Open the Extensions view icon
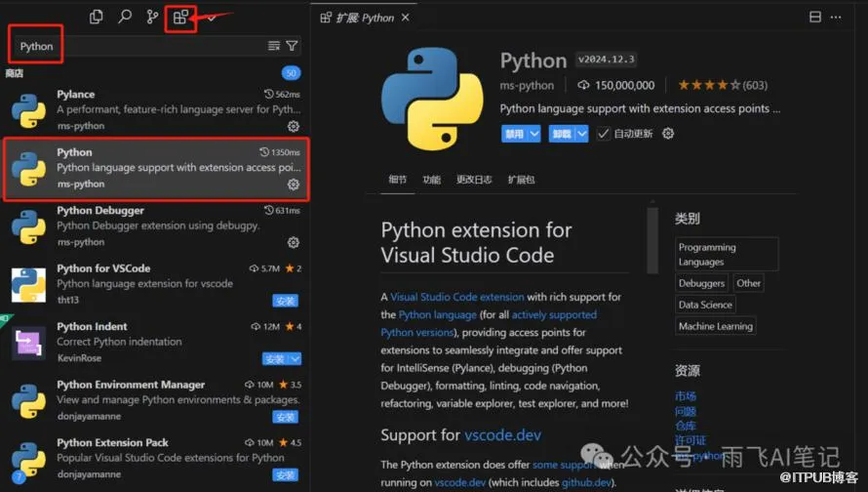This screenshot has height=492, width=868. [x=180, y=18]
